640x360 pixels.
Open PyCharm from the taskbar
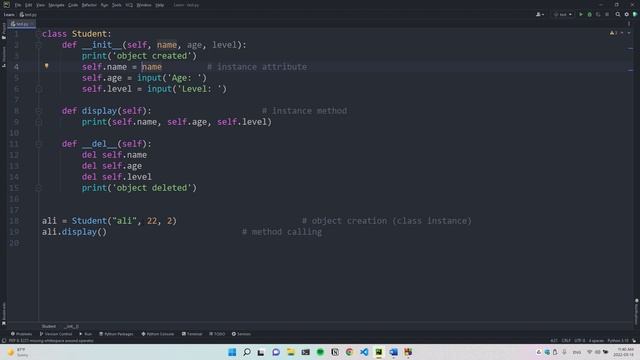[x=379, y=352]
